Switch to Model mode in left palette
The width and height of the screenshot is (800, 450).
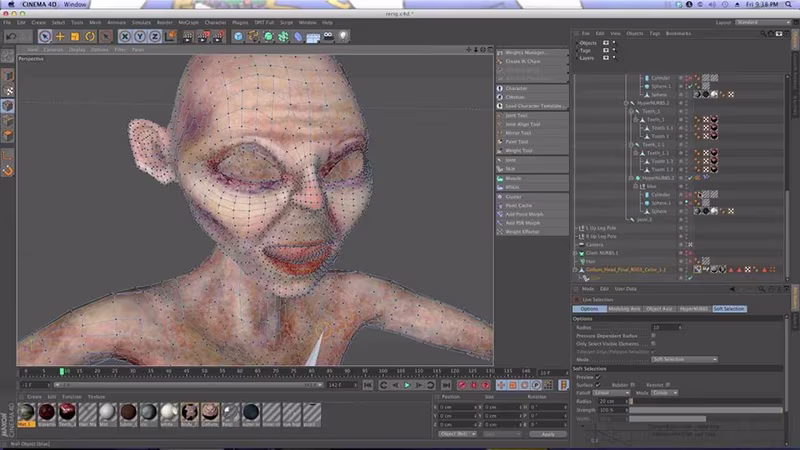[x=8, y=76]
